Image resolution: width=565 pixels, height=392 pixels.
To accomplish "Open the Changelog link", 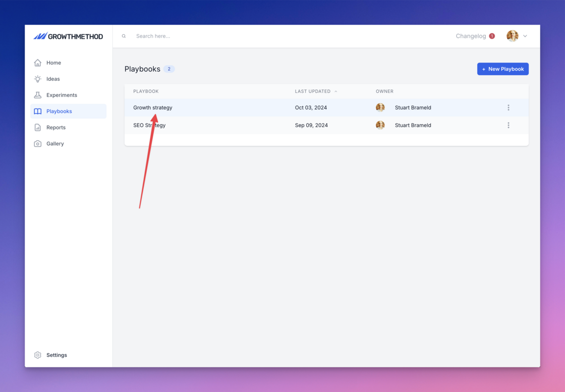I will coord(471,36).
